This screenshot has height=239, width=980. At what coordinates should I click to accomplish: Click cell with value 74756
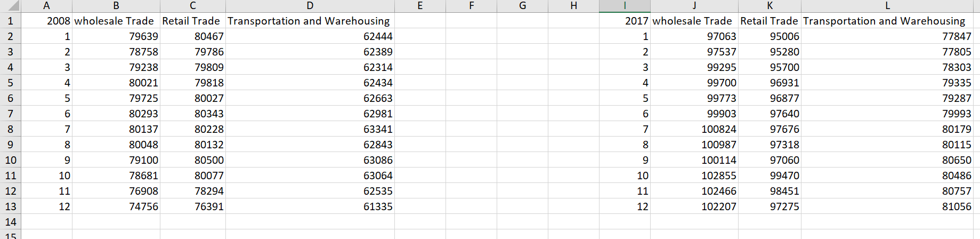(x=116, y=206)
